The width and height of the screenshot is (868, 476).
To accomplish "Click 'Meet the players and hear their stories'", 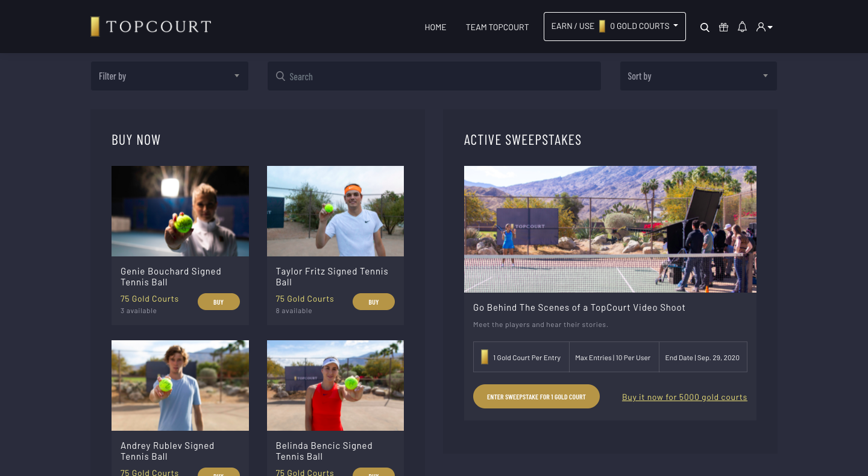I will click(541, 325).
